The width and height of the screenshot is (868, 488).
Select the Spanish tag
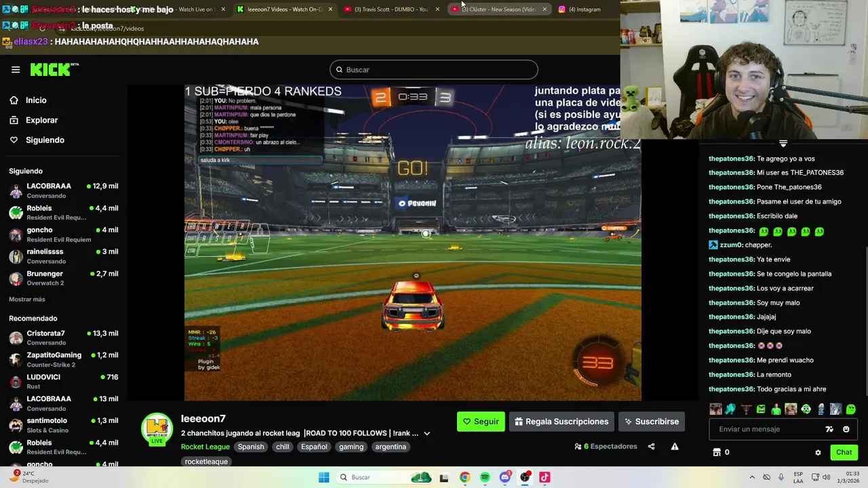[251, 447]
